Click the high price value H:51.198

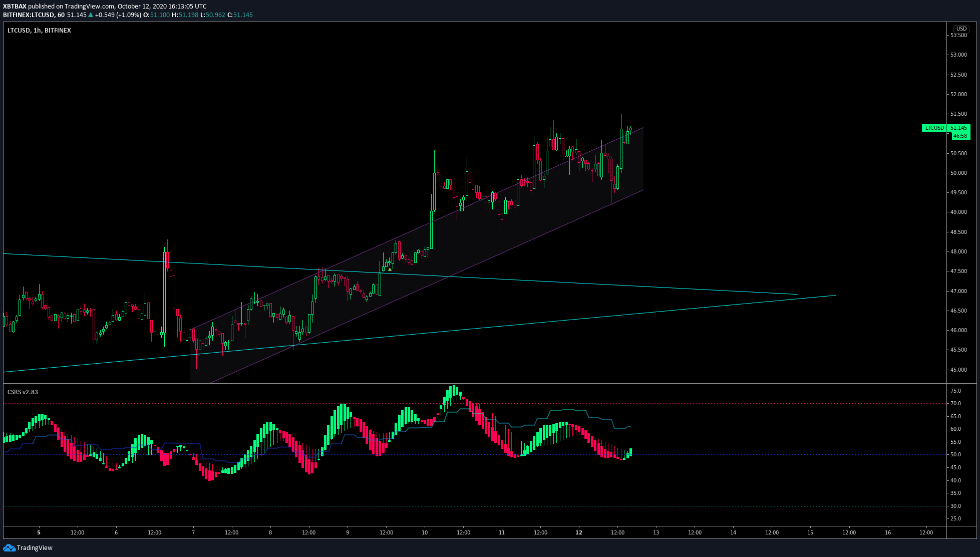(185, 15)
